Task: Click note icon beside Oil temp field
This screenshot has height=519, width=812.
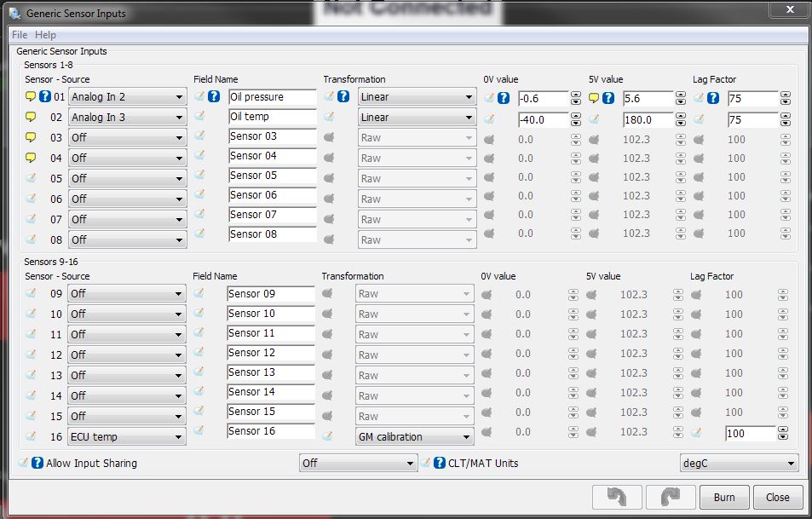Action: point(199,116)
